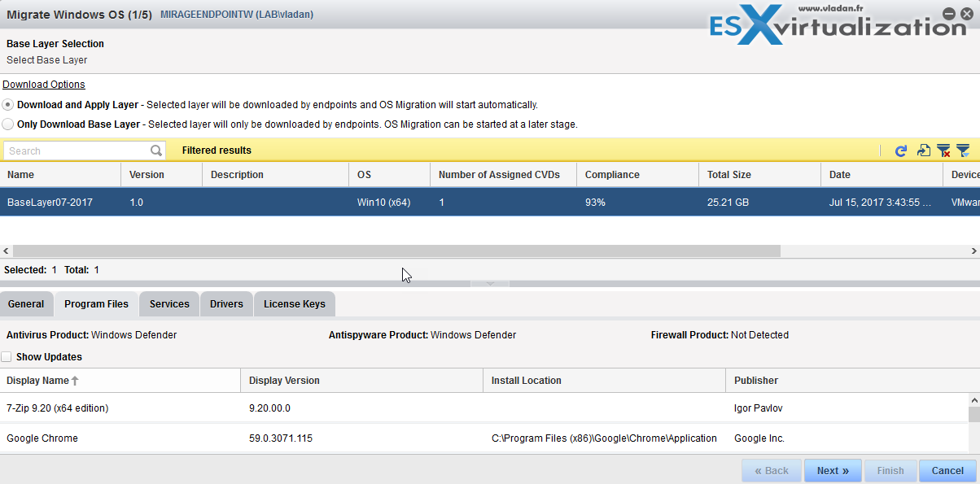Sort layers by the OS column

(389, 175)
